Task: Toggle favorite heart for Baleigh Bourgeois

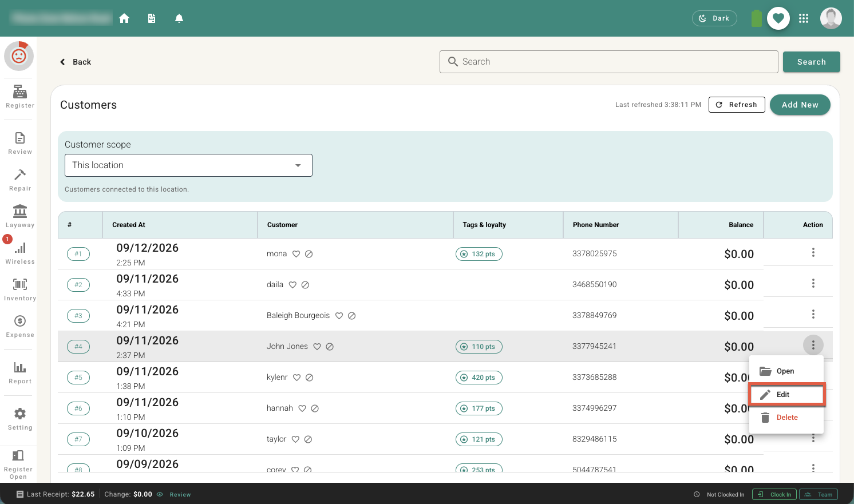Action: [x=339, y=316]
